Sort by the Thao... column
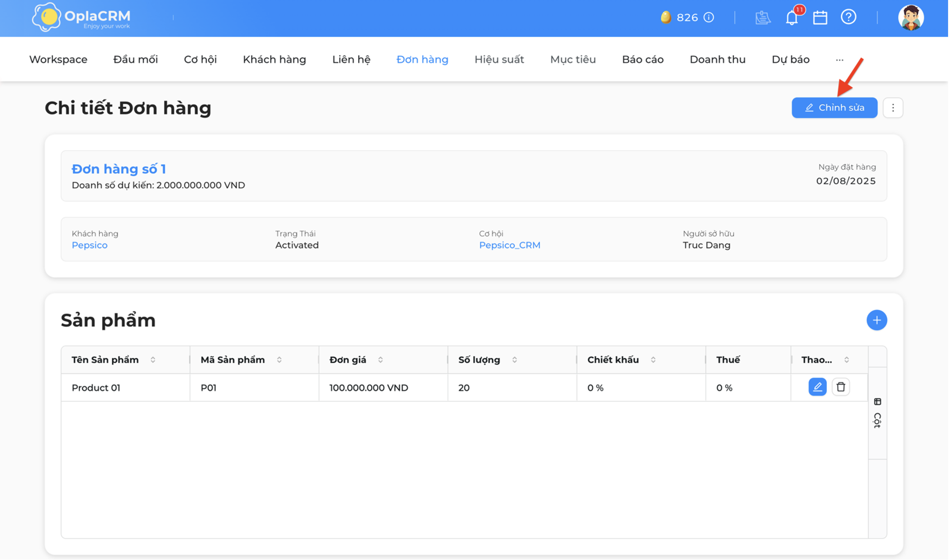Screen dimensions: 949x560 847,360
